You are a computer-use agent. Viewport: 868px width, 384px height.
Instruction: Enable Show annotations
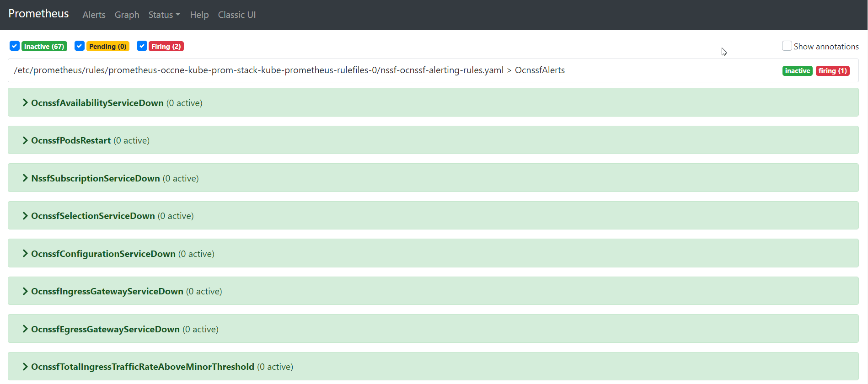pos(787,46)
